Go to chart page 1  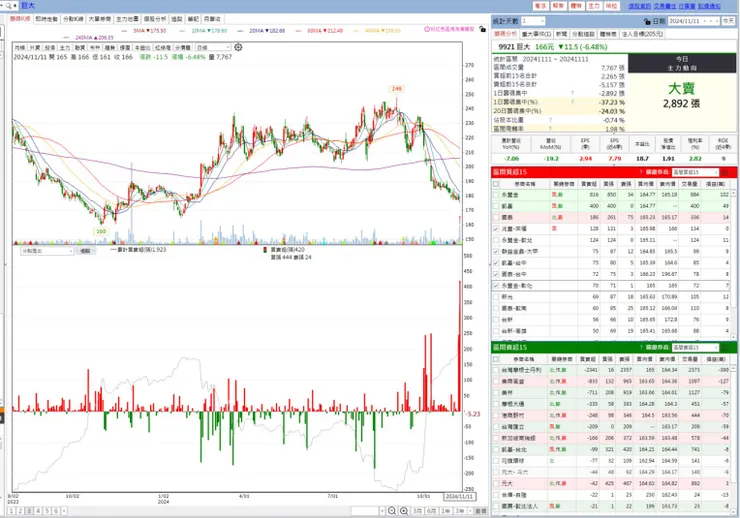[11, 511]
